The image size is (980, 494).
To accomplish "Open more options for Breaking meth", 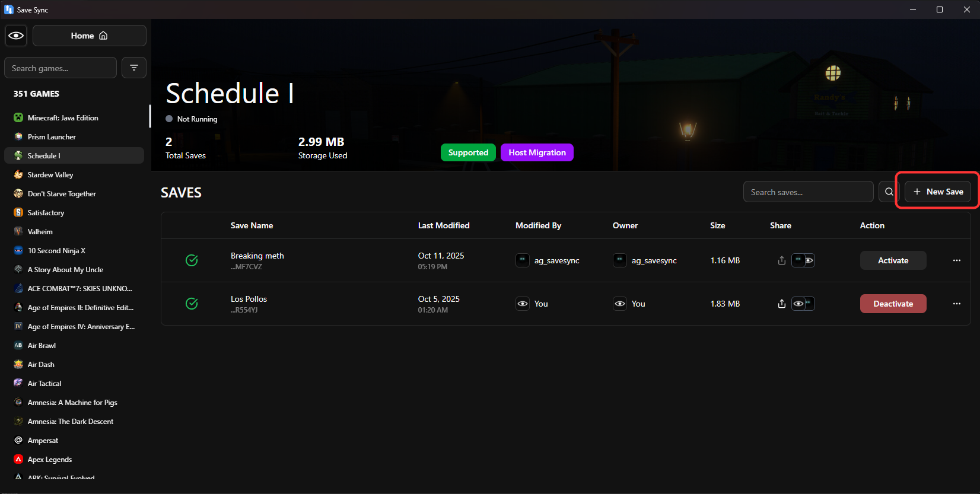I will coord(956,260).
